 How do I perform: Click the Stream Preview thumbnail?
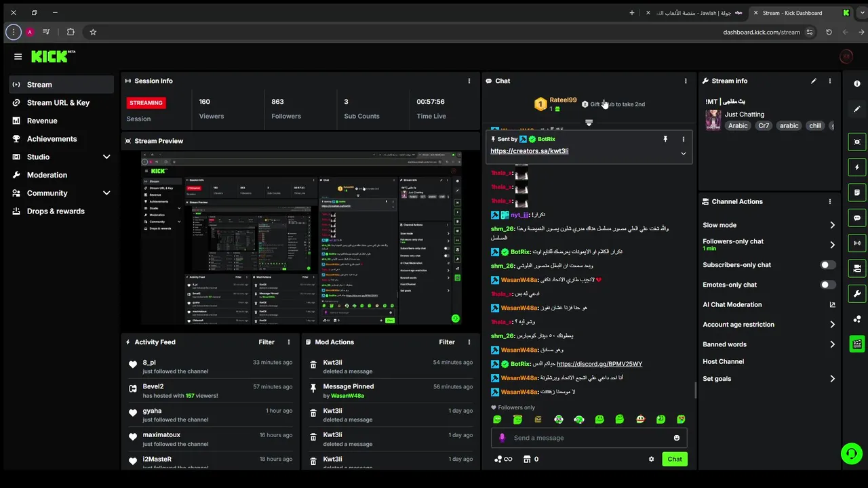pos(301,238)
